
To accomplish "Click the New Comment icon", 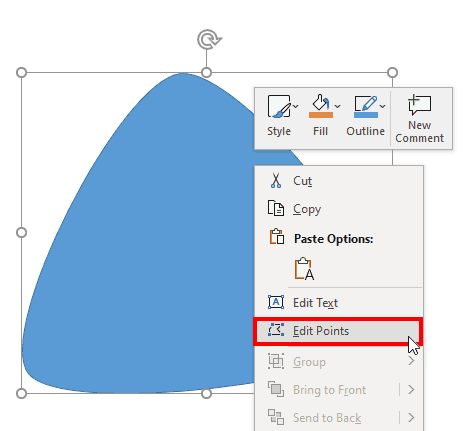I will [x=419, y=104].
